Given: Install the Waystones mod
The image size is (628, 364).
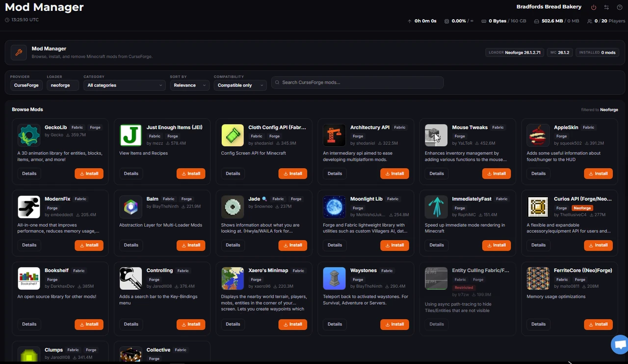Looking at the screenshot, I should (394, 324).
